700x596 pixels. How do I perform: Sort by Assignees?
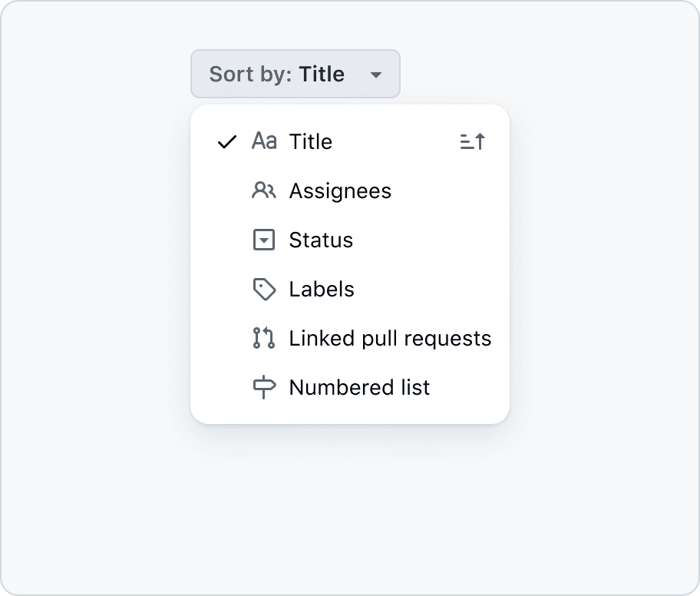tap(340, 191)
